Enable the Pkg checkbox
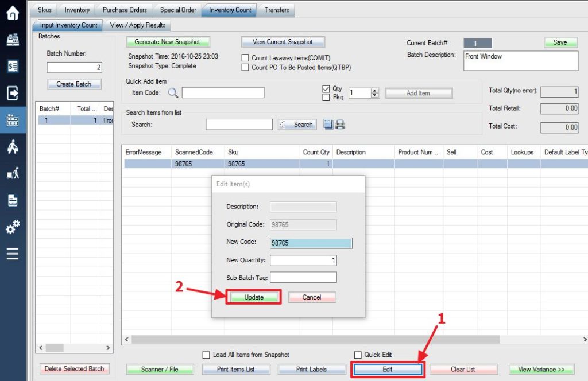Screen dimensions: 588x381 pyautogui.click(x=327, y=96)
